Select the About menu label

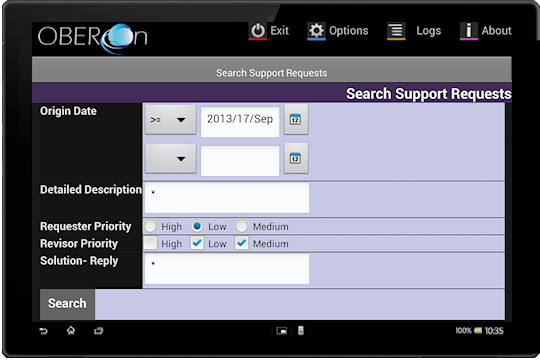[x=496, y=31]
